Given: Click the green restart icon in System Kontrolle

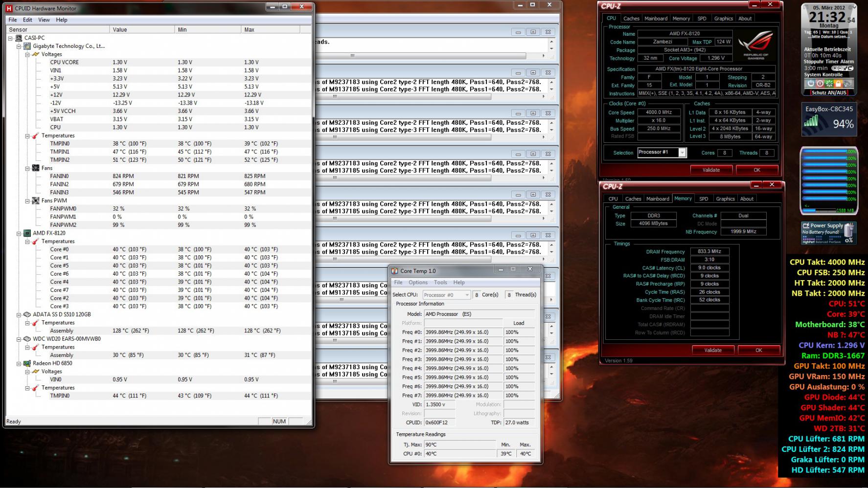Looking at the screenshot, I should coord(829,84).
